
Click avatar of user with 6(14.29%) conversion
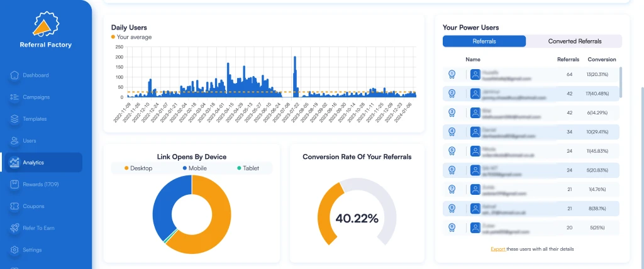475,113
